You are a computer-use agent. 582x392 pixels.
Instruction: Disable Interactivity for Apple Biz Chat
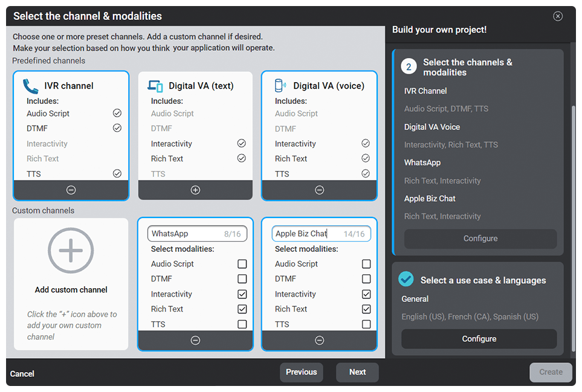pyautogui.click(x=367, y=294)
